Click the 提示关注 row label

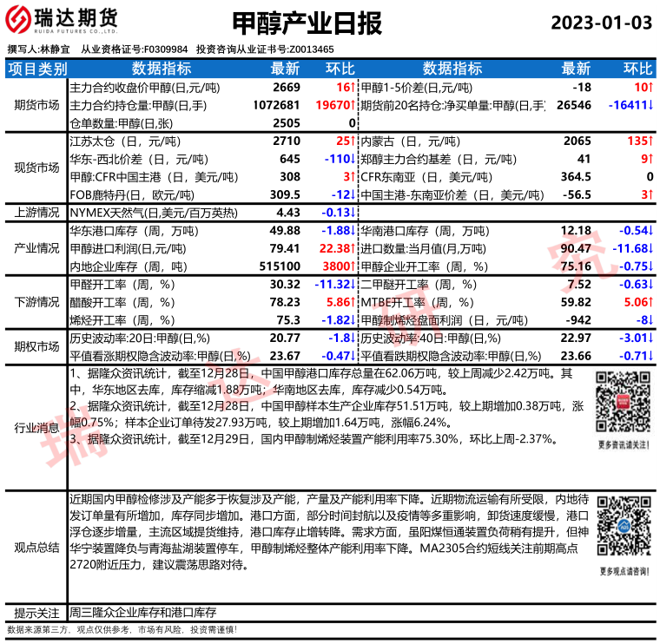pyautogui.click(x=36, y=612)
